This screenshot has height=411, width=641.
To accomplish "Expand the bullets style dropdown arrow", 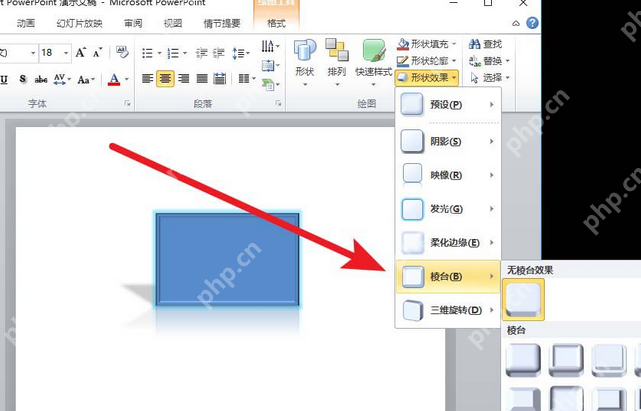I will [159, 53].
